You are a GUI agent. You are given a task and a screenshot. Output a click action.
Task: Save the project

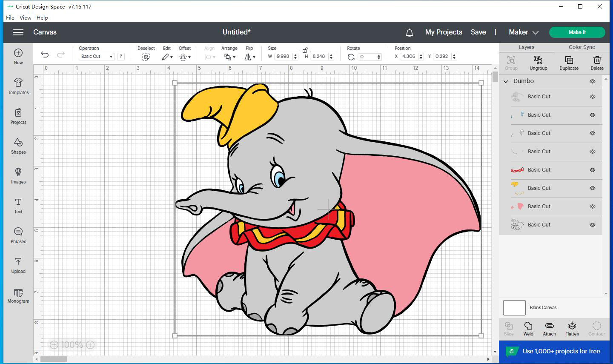coord(478,32)
